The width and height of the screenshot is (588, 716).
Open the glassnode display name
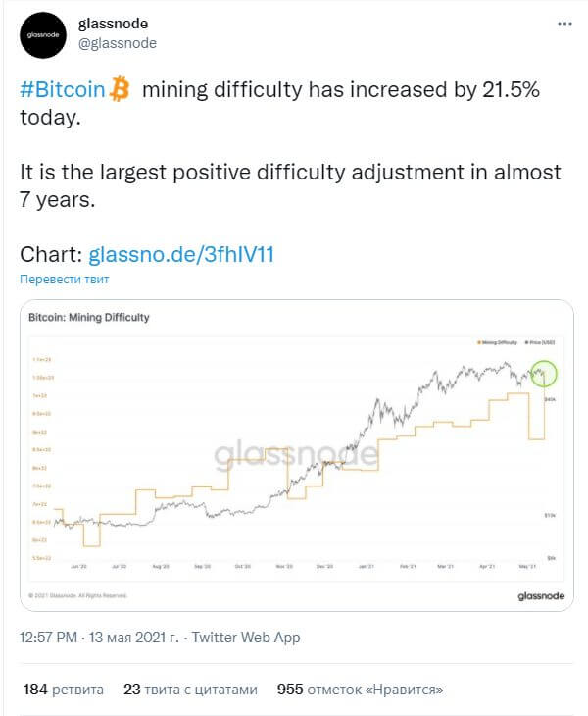tap(113, 24)
